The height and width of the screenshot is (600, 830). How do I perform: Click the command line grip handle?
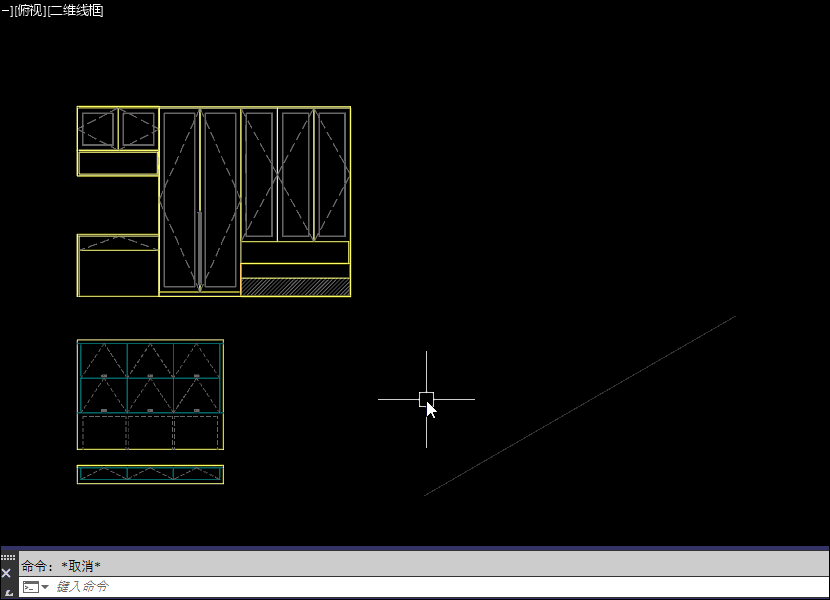point(7,557)
